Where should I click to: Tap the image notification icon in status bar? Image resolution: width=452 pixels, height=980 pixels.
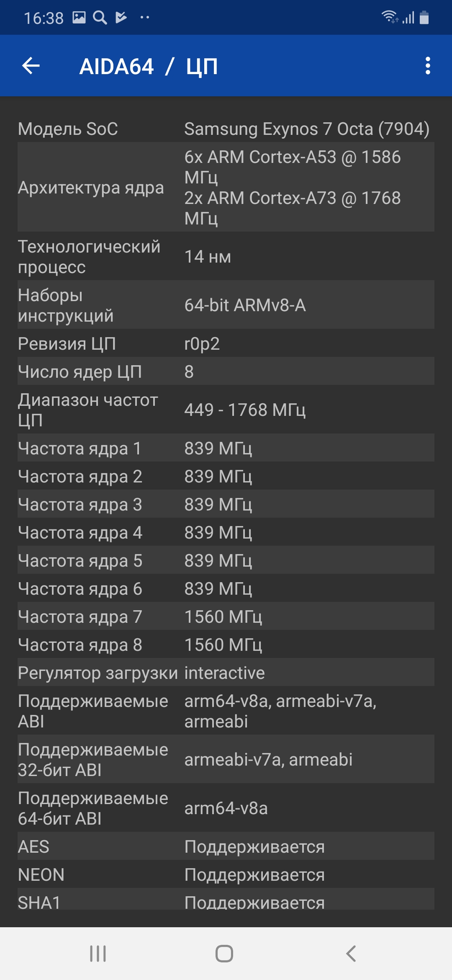point(79,18)
